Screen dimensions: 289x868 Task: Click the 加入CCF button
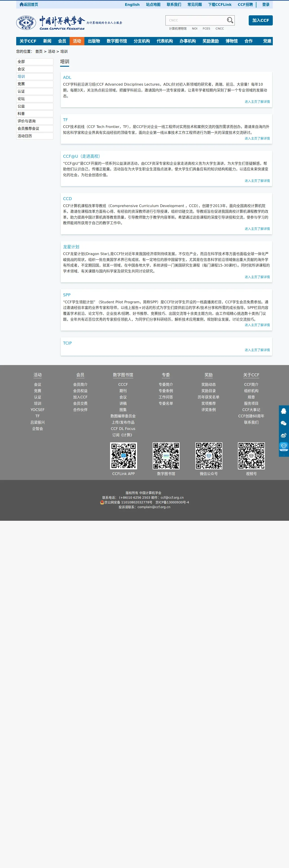pos(260,20)
